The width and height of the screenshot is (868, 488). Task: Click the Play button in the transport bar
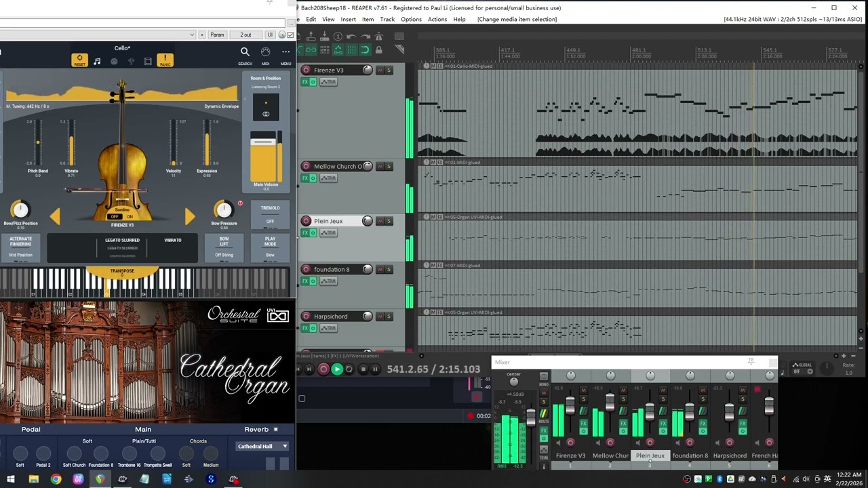point(336,369)
